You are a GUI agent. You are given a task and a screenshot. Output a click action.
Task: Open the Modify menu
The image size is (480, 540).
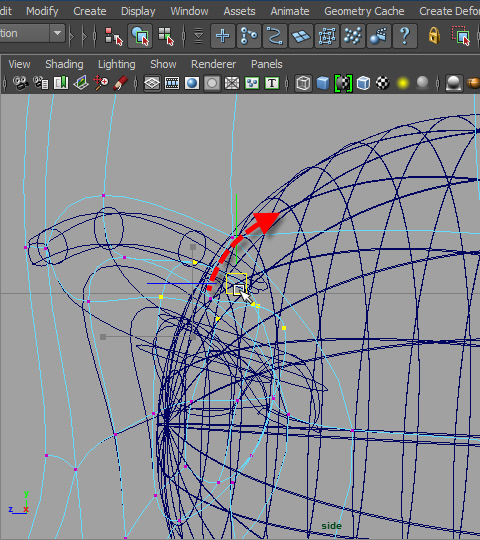click(x=42, y=11)
